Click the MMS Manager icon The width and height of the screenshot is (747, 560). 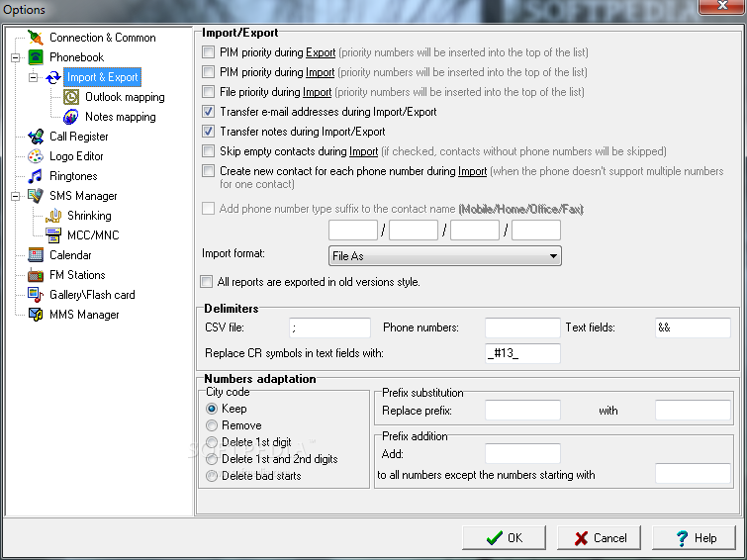(x=36, y=315)
